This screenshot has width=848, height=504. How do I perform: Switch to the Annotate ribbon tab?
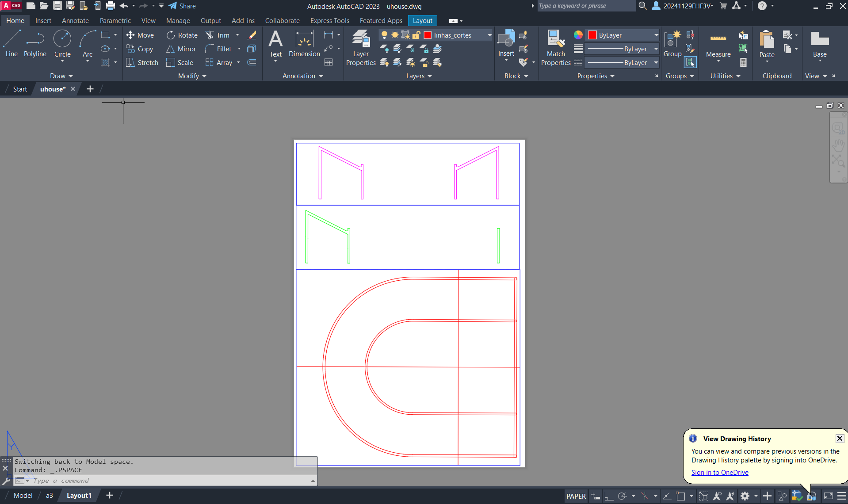pyautogui.click(x=75, y=21)
